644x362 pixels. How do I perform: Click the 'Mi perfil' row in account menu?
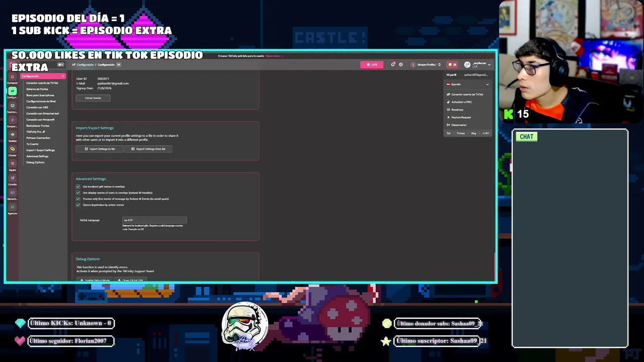tap(467, 75)
